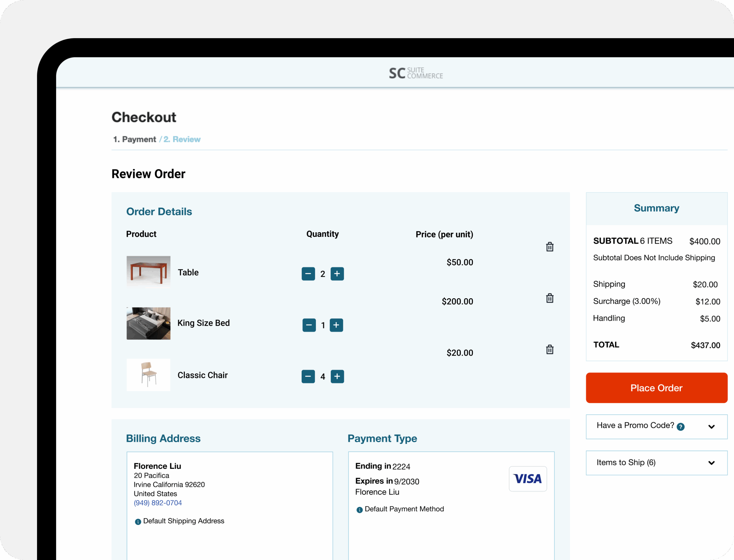
Task: Click the Default Shipping Address info icon
Action: click(138, 522)
